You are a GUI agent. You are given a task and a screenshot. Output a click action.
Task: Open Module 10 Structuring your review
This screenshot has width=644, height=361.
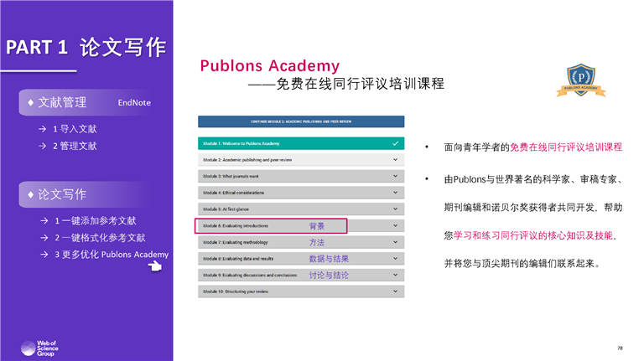tap(301, 291)
